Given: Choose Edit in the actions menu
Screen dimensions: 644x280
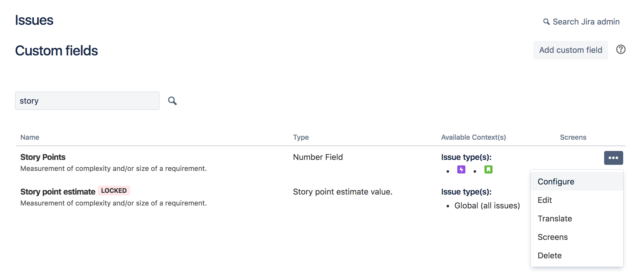Looking at the screenshot, I should click(545, 200).
